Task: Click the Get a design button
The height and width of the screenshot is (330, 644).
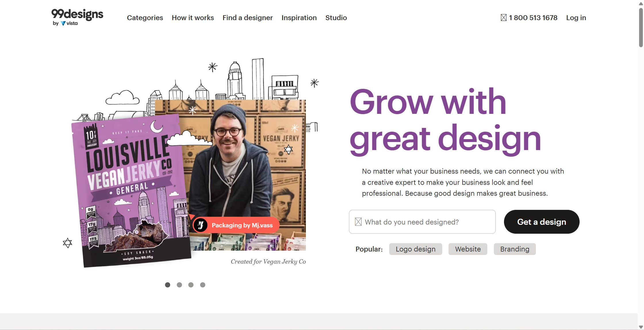Action: coord(542,222)
